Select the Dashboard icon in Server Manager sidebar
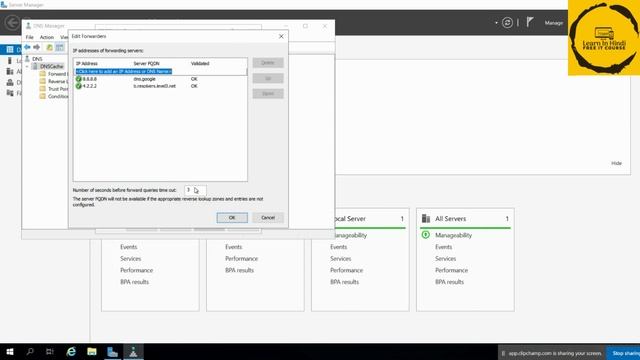This screenshot has height=360, width=640. click(10, 50)
